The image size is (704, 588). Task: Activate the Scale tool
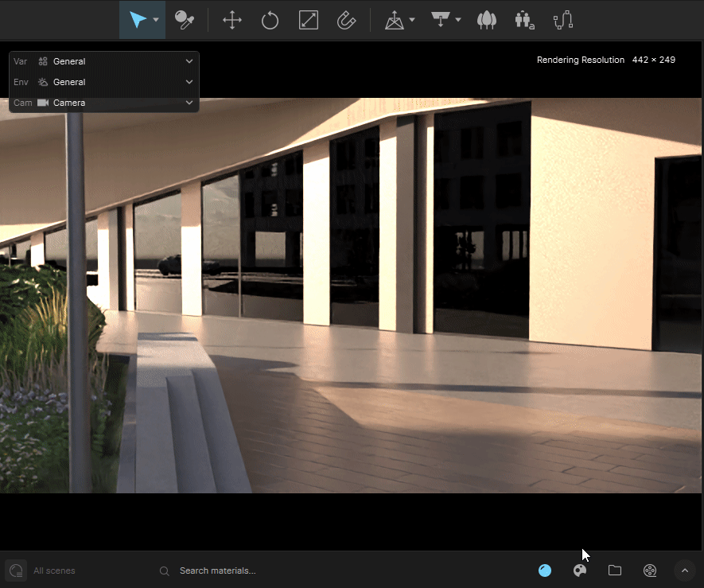[309, 20]
